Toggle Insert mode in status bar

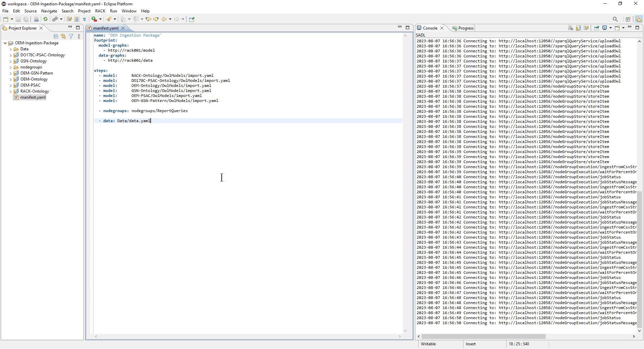(471, 344)
